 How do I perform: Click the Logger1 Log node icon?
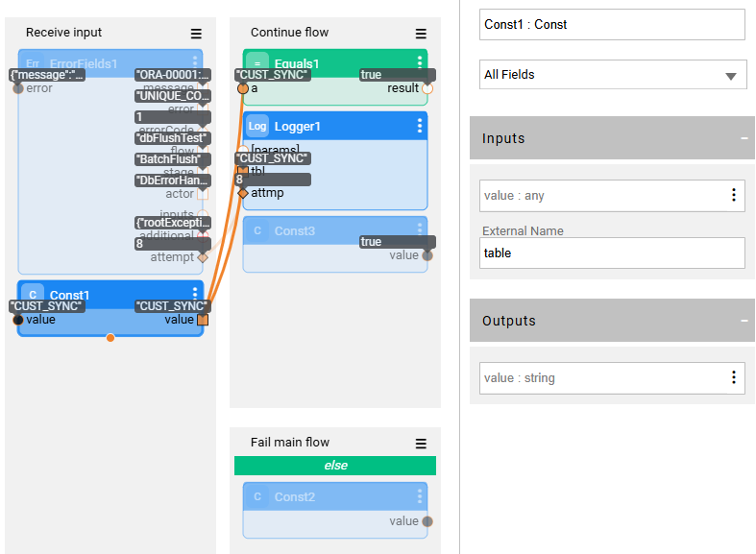(x=257, y=126)
